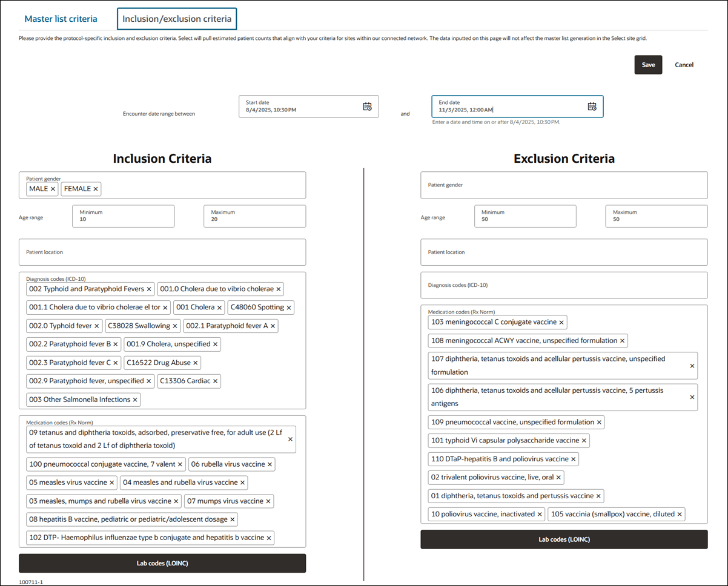Remove the MALE gender chip
The width and height of the screenshot is (728, 586).
click(52, 188)
